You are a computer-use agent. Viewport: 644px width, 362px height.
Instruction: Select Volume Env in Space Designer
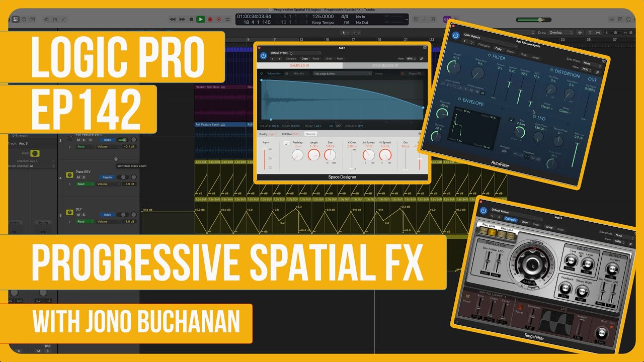275,73
